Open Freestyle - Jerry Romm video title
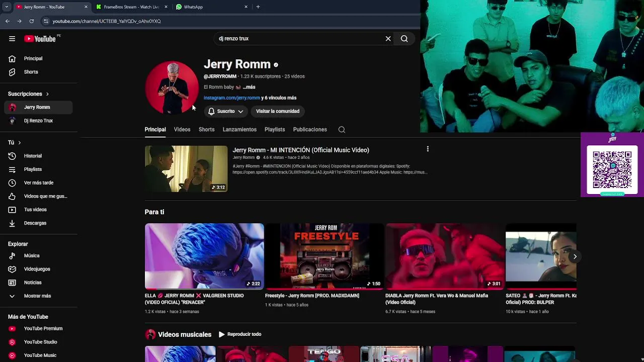Image resolution: width=644 pixels, height=362 pixels. (x=312, y=296)
